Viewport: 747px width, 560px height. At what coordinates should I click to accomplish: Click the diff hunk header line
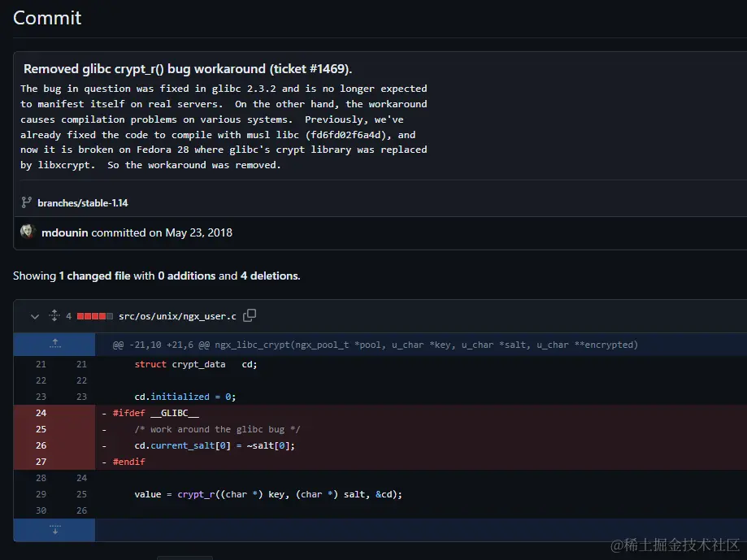375,345
